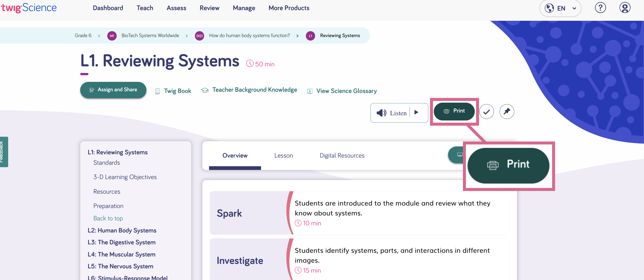Click the M1 module badge in breadcrumb
The image size is (644, 280).
(112, 36)
